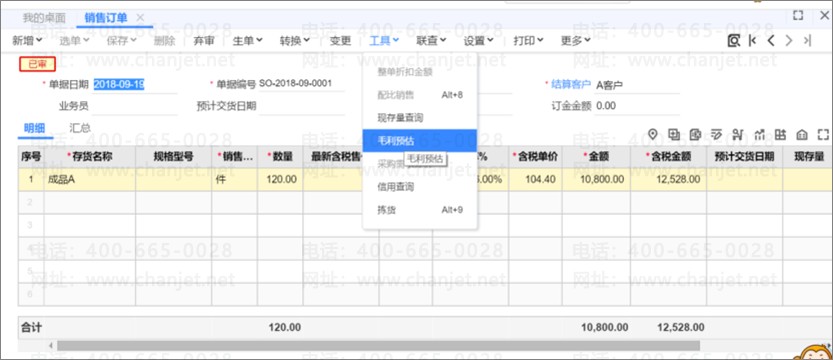Click the 规格型号 column header
This screenshot has width=833, height=360.
pos(173,157)
